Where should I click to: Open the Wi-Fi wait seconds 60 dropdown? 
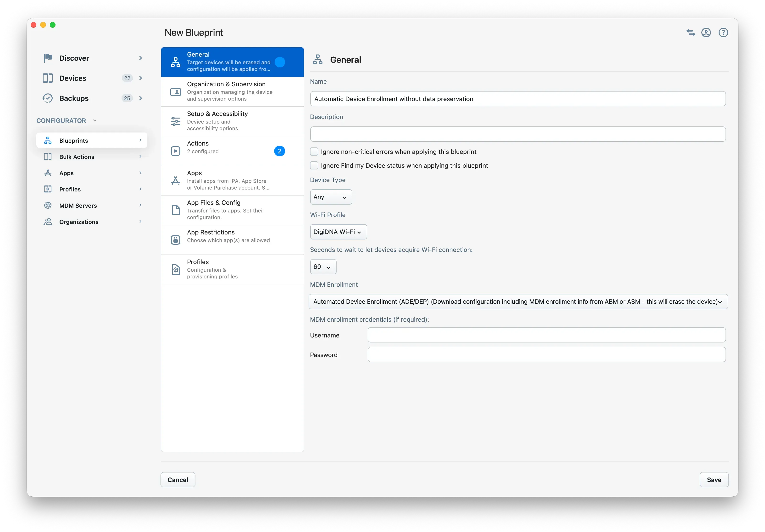point(323,267)
